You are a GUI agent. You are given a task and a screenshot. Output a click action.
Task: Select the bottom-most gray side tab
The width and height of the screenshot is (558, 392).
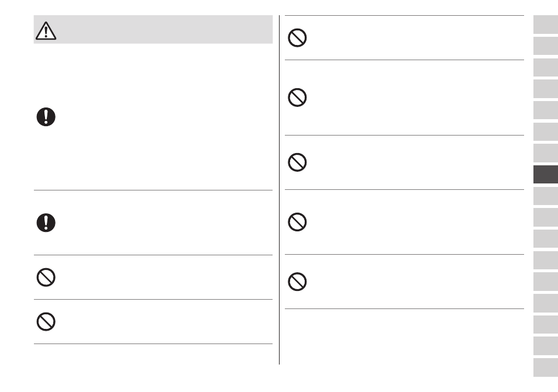[x=546, y=367]
